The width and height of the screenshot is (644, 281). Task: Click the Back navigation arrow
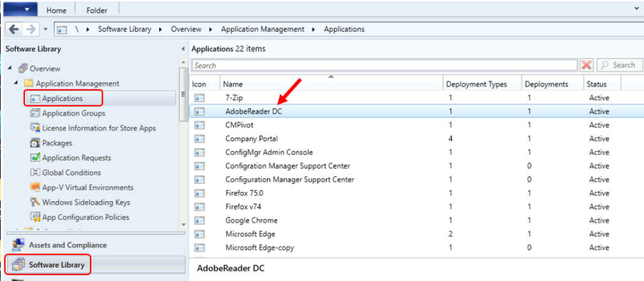click(14, 29)
